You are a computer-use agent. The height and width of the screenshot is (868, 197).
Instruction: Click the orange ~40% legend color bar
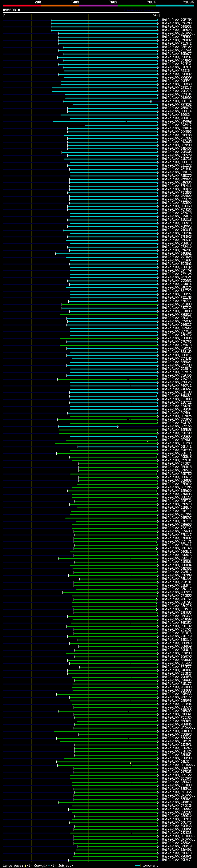tap(60, 6)
